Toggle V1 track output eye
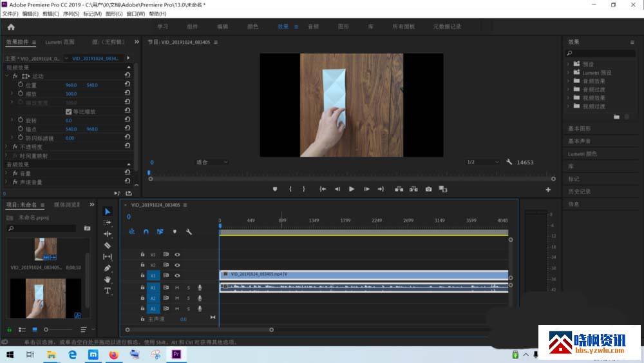Image resolution: width=644 pixels, height=363 pixels. [x=178, y=275]
